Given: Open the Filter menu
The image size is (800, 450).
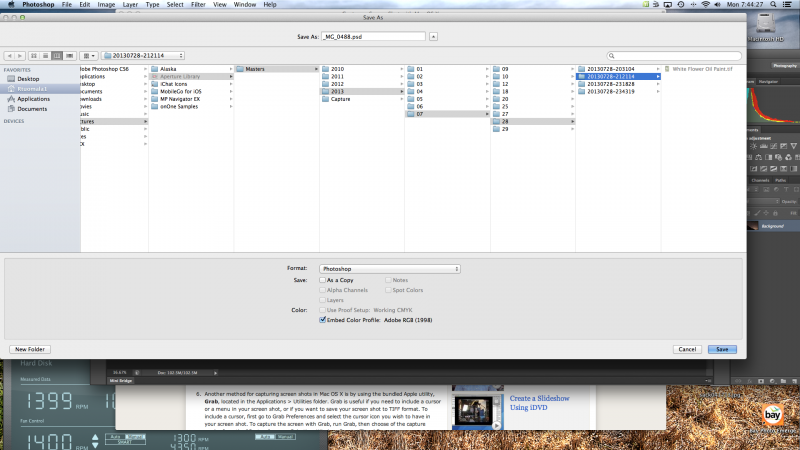Looking at the screenshot, I should coord(198,5).
